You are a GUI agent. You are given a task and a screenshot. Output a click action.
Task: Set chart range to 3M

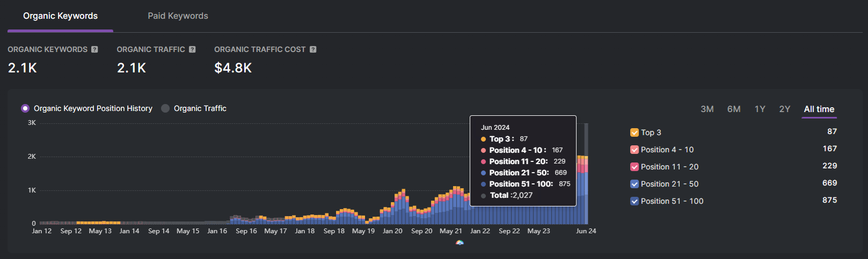point(707,109)
